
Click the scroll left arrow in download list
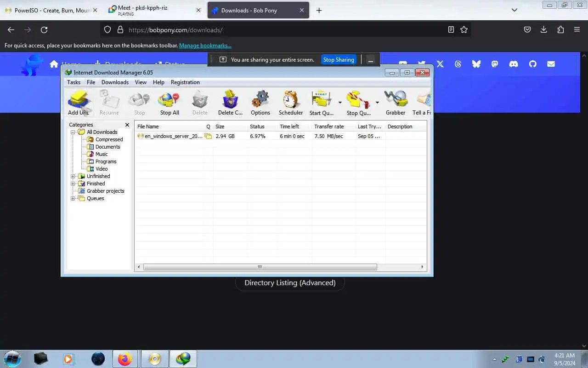(139, 267)
